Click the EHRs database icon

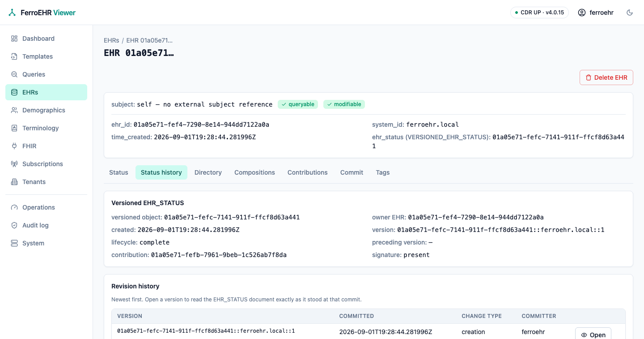pyautogui.click(x=14, y=92)
